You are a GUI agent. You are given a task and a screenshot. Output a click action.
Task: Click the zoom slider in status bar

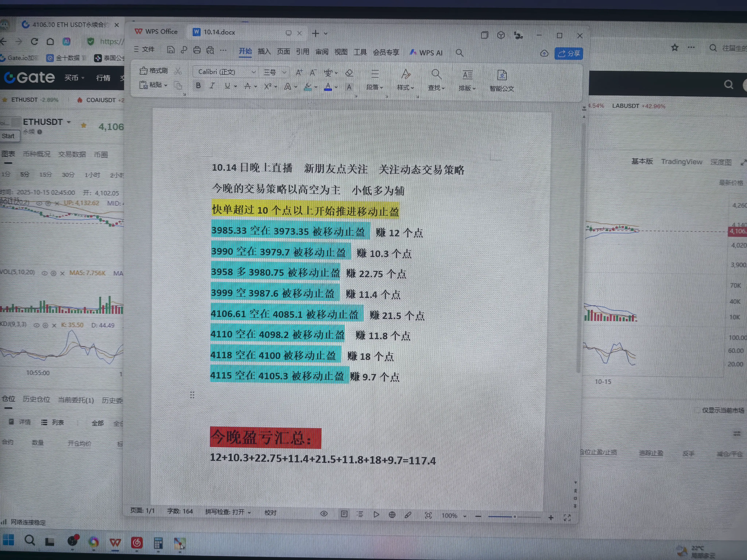tap(515, 516)
